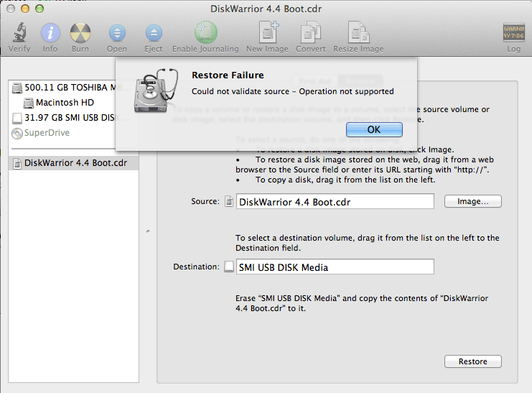Click the Source input field
Viewport: 532px width, 393px height.
point(335,201)
